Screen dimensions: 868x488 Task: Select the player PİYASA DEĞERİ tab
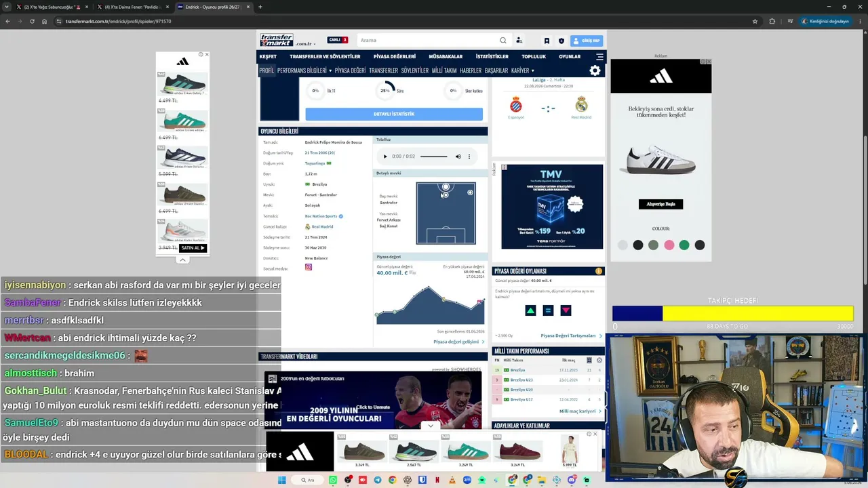(x=350, y=70)
